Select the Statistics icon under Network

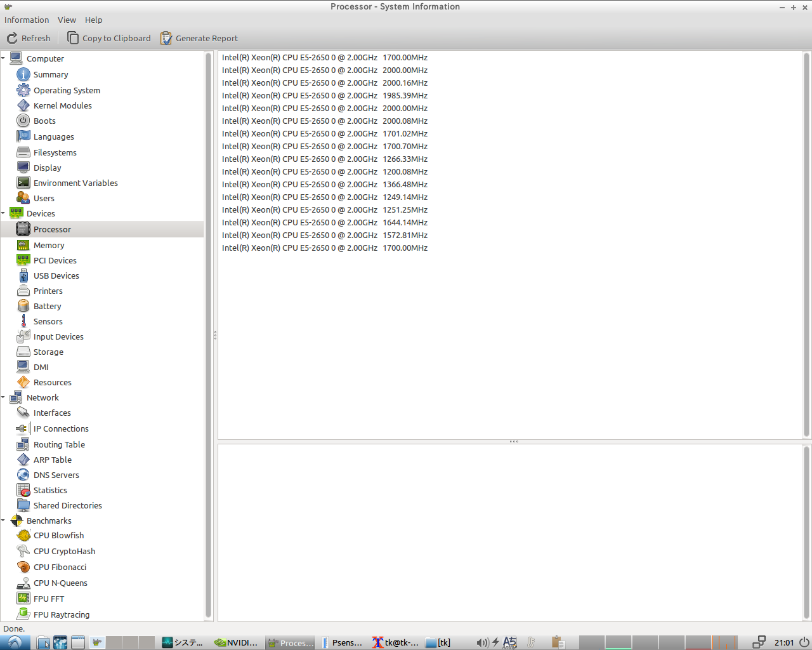[x=23, y=490]
